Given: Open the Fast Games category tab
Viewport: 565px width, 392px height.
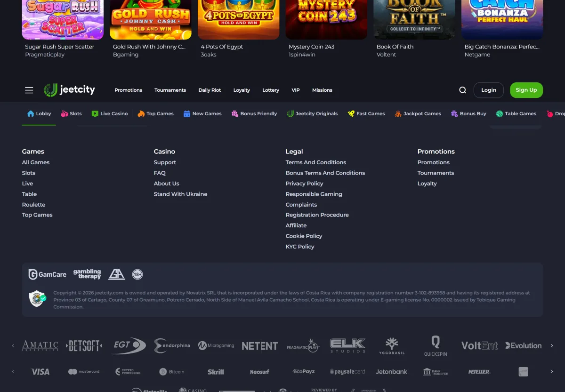Looking at the screenshot, I should click(366, 113).
